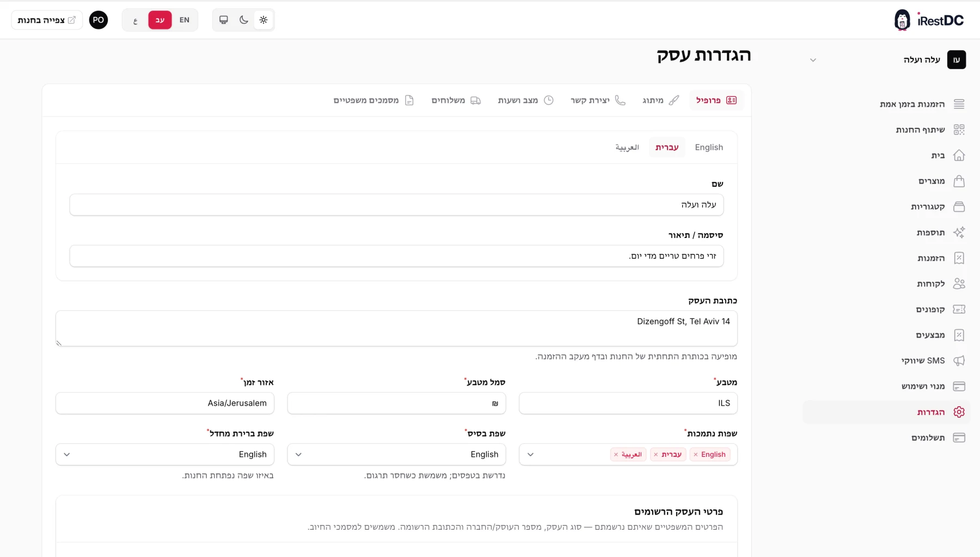Open products via the מוצרים bag icon
The width and height of the screenshot is (980, 557).
[x=959, y=181]
